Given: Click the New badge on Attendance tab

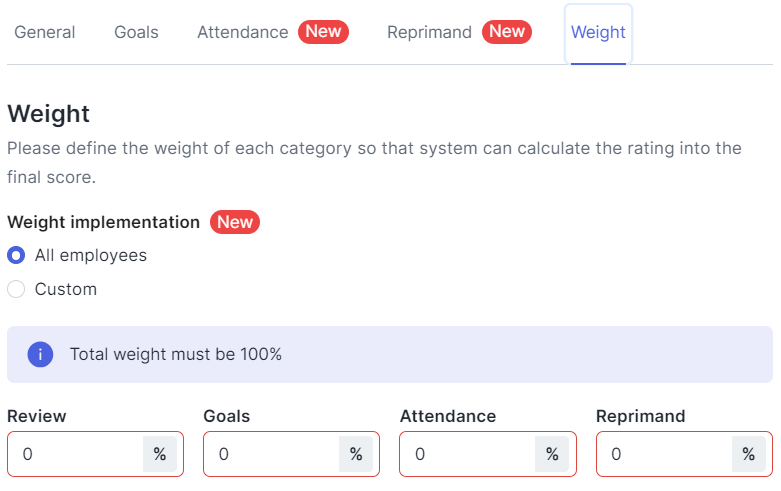Looking at the screenshot, I should [x=323, y=32].
